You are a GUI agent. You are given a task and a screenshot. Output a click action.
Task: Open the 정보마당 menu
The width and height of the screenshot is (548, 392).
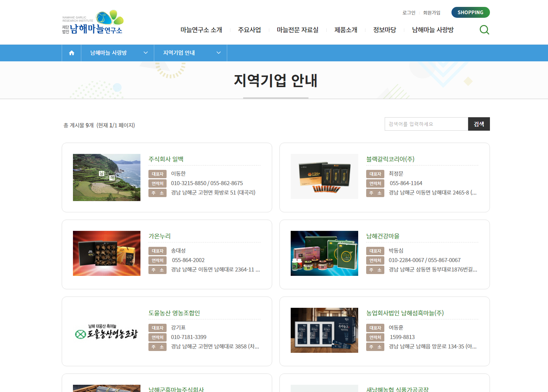tap(385, 30)
